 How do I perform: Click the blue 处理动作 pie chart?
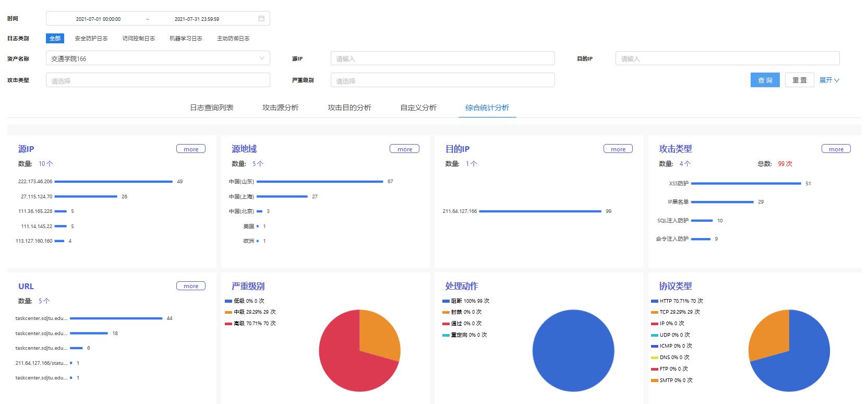coord(573,351)
